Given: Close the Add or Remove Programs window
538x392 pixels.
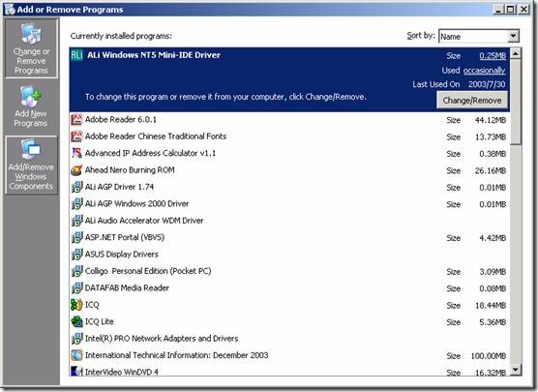Looking at the screenshot, I should [x=523, y=10].
